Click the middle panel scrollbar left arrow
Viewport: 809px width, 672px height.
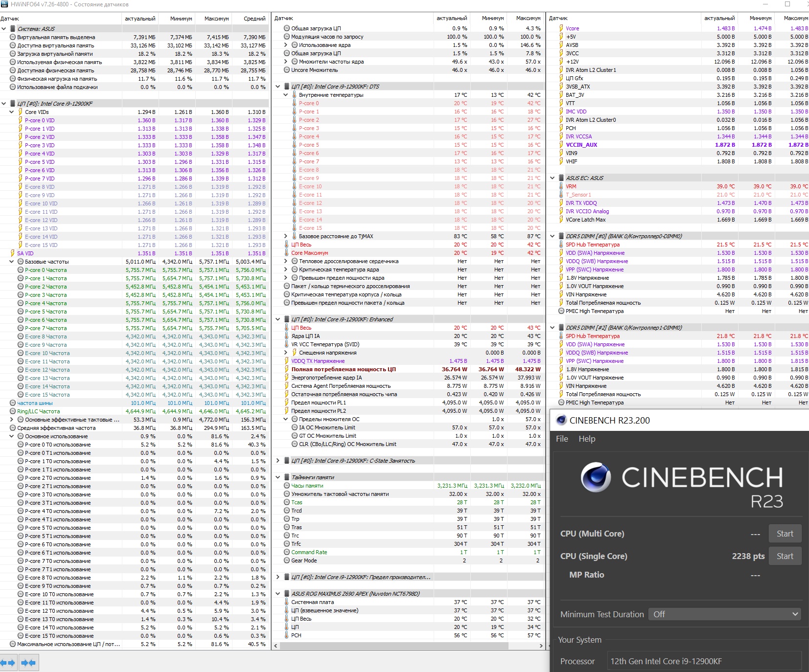point(276,646)
